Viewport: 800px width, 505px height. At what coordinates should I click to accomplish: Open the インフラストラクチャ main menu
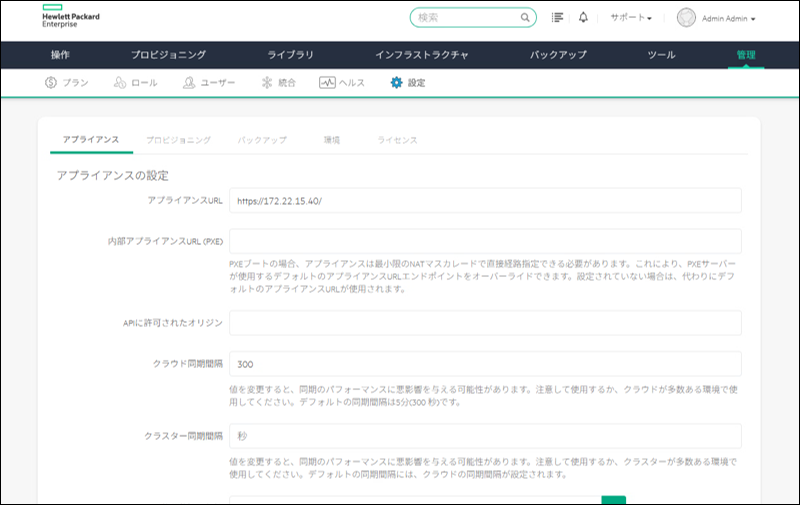[422, 55]
